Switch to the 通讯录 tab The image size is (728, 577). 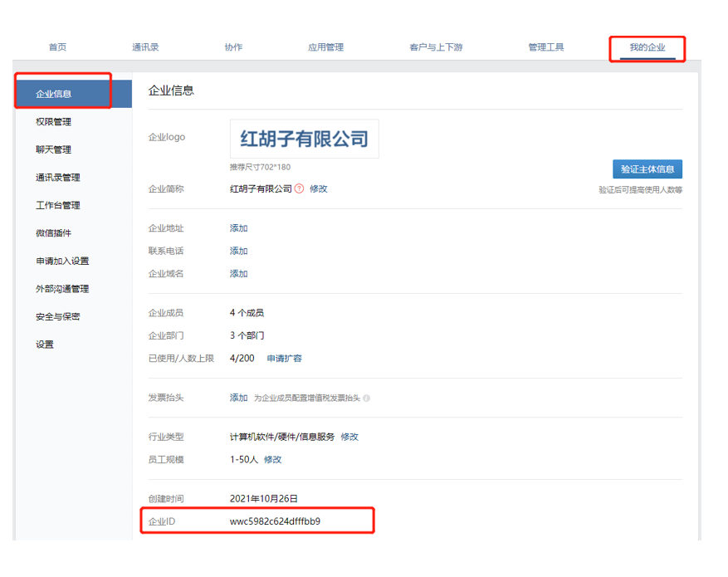(x=145, y=46)
